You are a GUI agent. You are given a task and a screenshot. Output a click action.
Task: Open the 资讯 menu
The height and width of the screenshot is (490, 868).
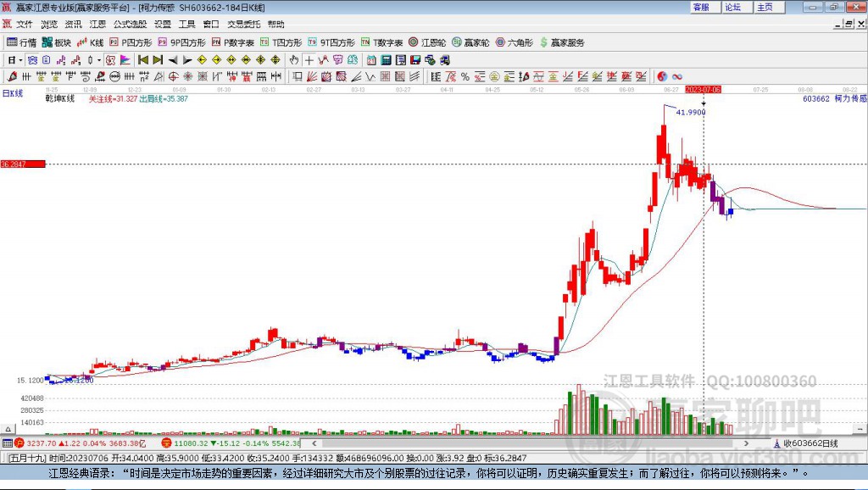click(73, 24)
